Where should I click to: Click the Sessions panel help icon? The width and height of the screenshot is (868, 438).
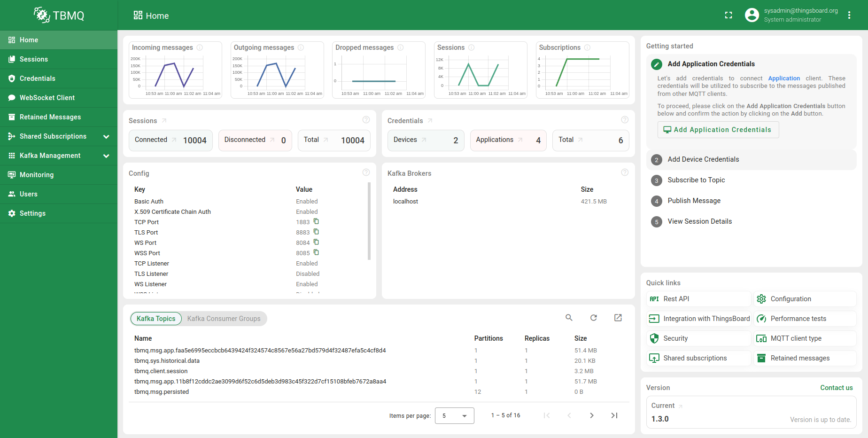pos(366,119)
